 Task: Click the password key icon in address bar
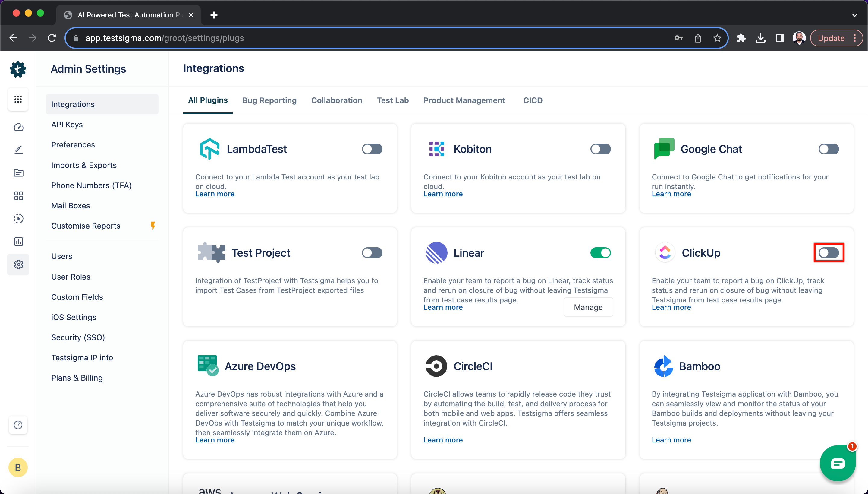click(x=678, y=38)
